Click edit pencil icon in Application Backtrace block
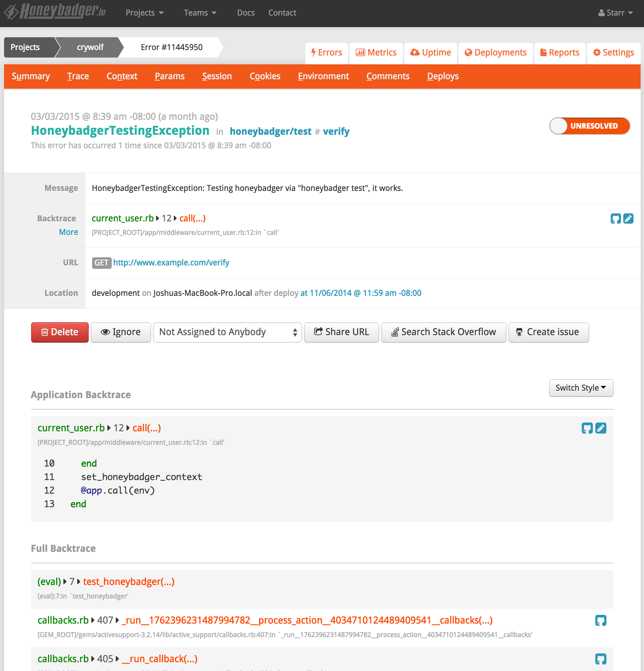This screenshot has width=644, height=671. 601,428
